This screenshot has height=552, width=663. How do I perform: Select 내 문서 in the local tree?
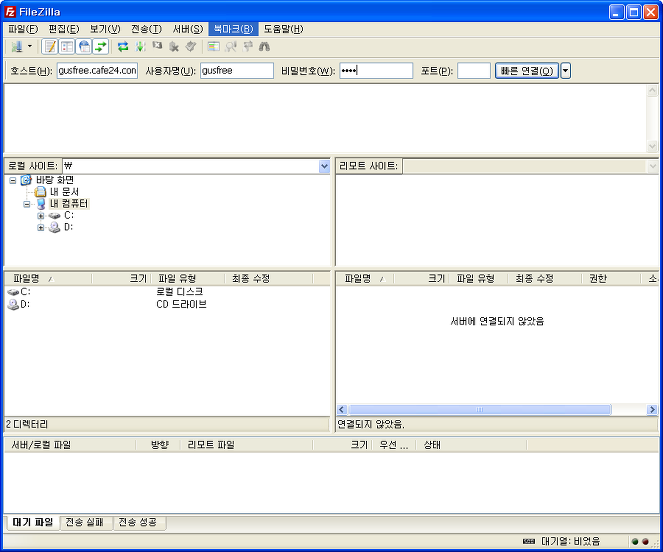point(64,192)
